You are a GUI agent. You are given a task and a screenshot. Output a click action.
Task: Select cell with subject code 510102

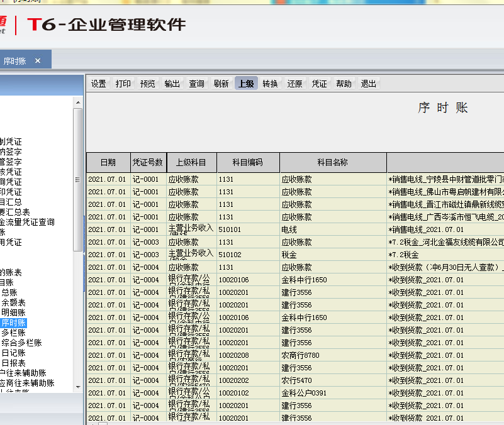[248, 255]
